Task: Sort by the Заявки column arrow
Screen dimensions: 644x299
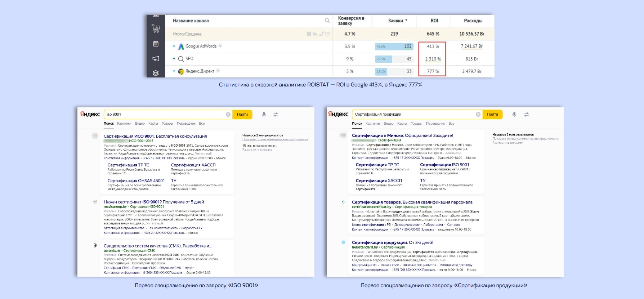Action: pyautogui.click(x=406, y=21)
